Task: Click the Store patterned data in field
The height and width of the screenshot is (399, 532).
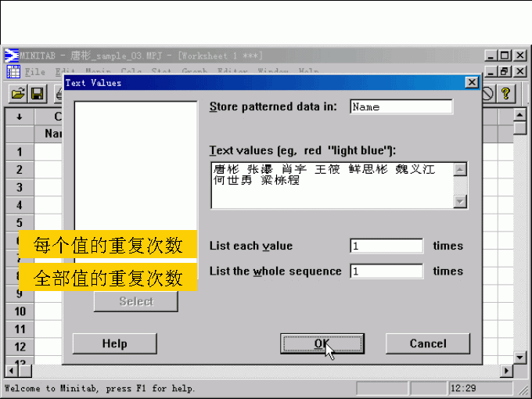Action: 401,107
